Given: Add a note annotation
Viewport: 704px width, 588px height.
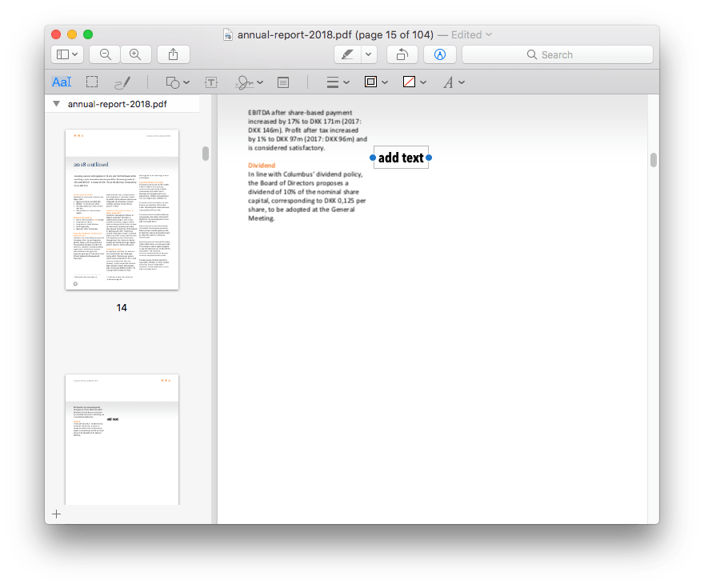Looking at the screenshot, I should [x=283, y=82].
